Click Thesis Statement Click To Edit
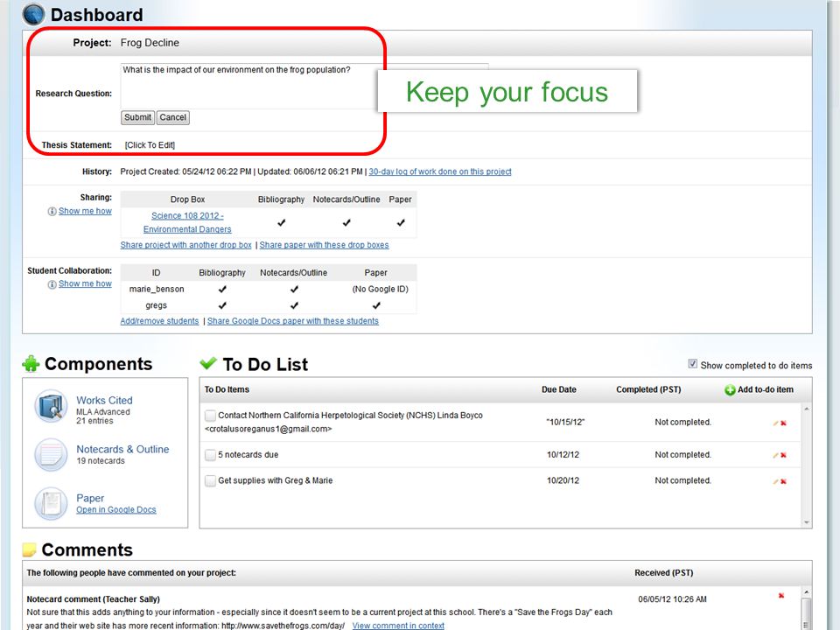This screenshot has width=840, height=630. coord(150,145)
